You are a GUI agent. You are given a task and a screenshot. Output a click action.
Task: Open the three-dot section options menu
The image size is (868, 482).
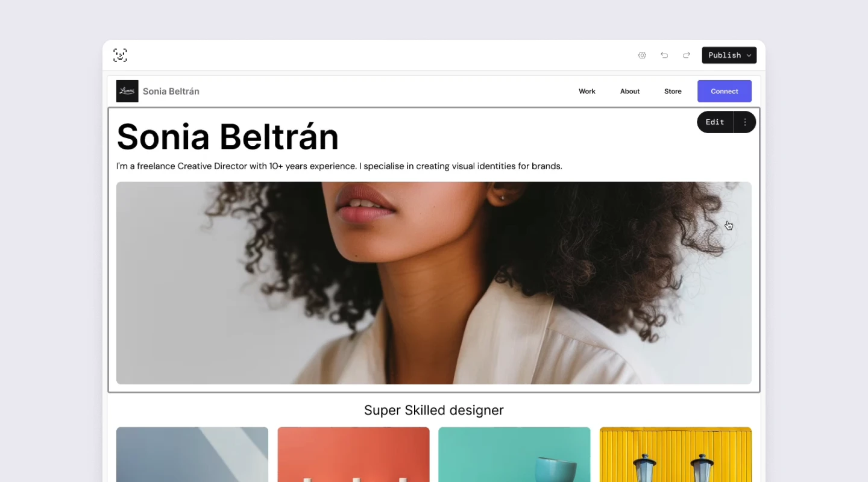tap(745, 122)
